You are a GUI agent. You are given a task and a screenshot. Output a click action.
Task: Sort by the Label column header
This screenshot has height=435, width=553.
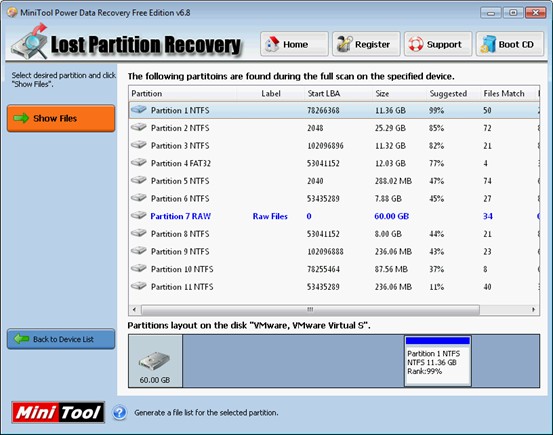click(271, 93)
